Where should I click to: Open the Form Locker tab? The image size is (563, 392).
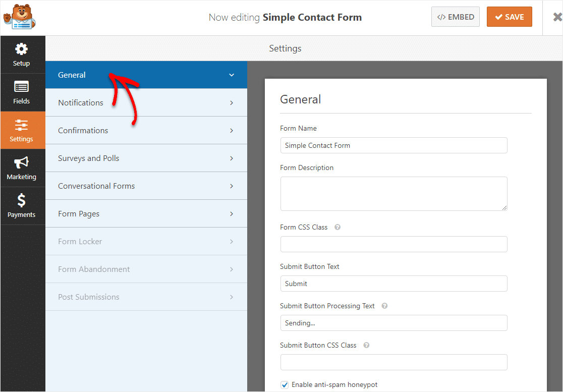tap(146, 241)
